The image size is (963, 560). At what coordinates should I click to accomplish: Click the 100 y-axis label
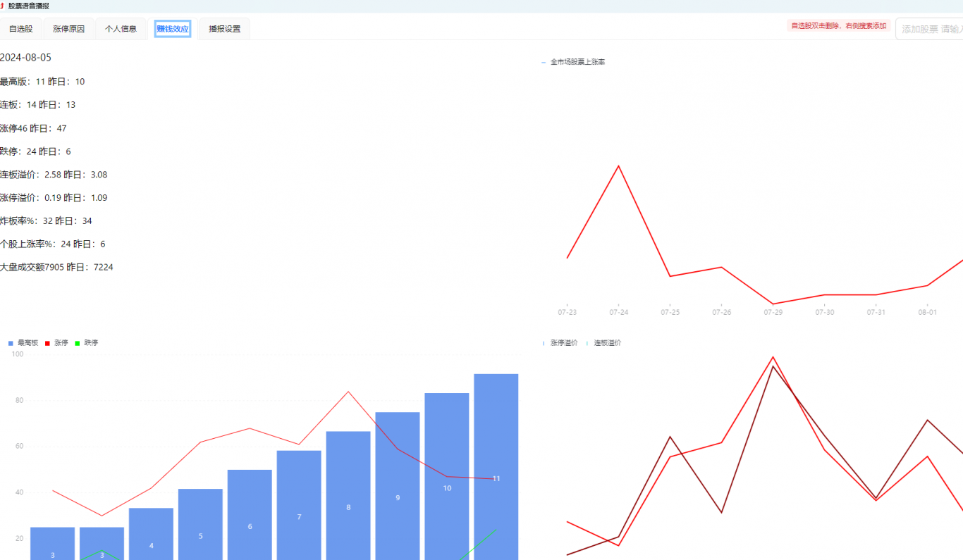click(18, 354)
